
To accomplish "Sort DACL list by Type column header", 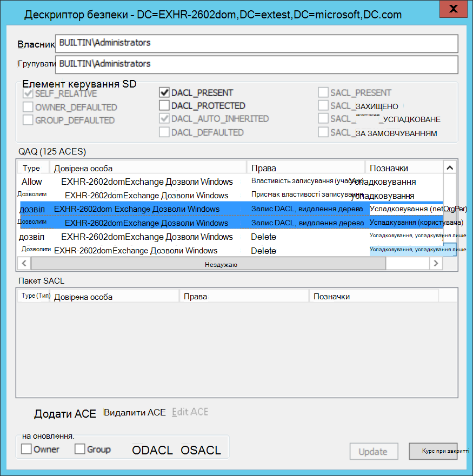I will pos(34,168).
